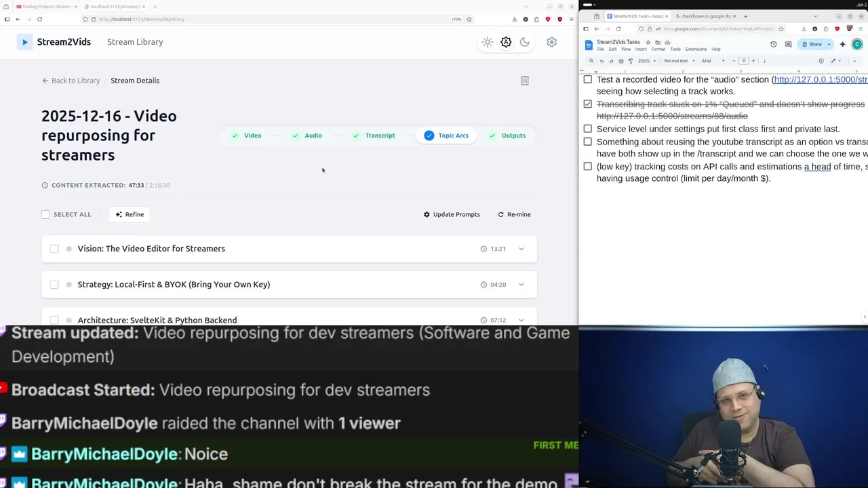Open the Arial font dropdown
The width and height of the screenshot is (868, 488).
[x=713, y=61]
